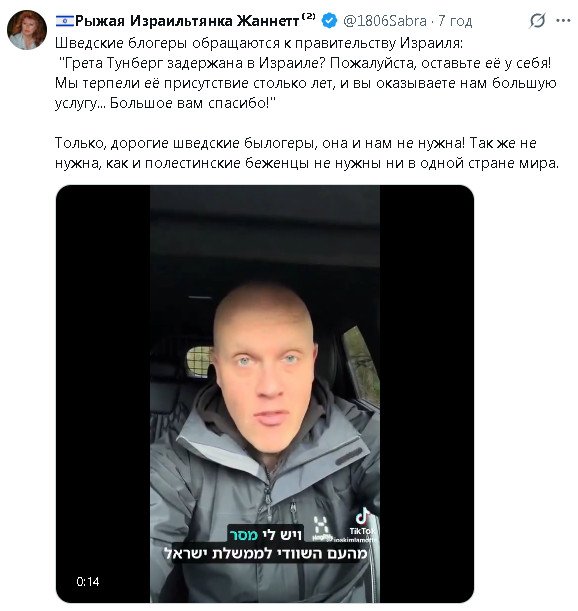Click the black bar right of the video
This screenshot has height=611, width=578.
click(427, 394)
